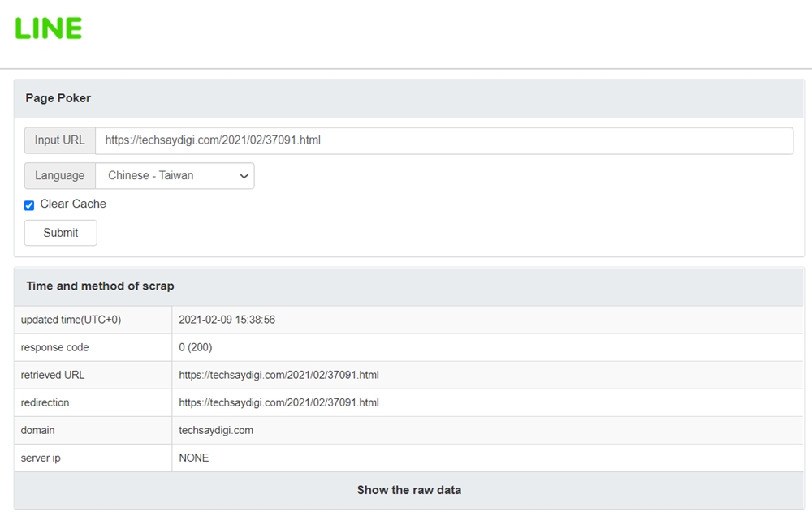Click the Input URL label
The height and width of the screenshot is (516, 812).
coord(59,140)
